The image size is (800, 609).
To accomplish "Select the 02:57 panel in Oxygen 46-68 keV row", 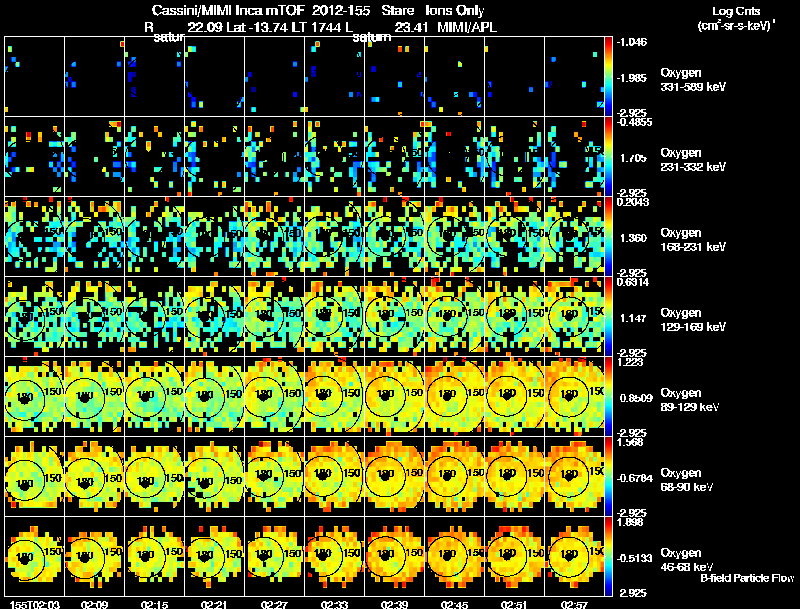I will 574,556.
